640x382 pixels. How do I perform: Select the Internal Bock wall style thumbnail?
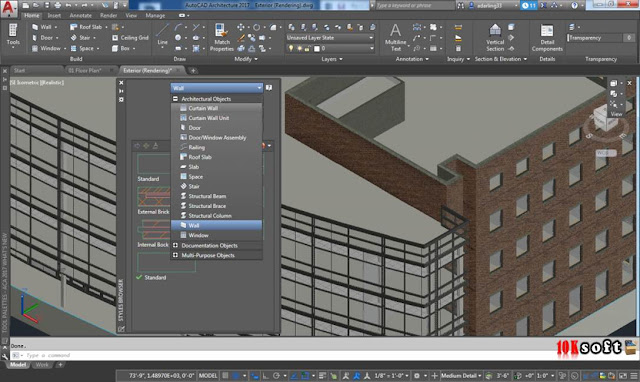coord(154,230)
